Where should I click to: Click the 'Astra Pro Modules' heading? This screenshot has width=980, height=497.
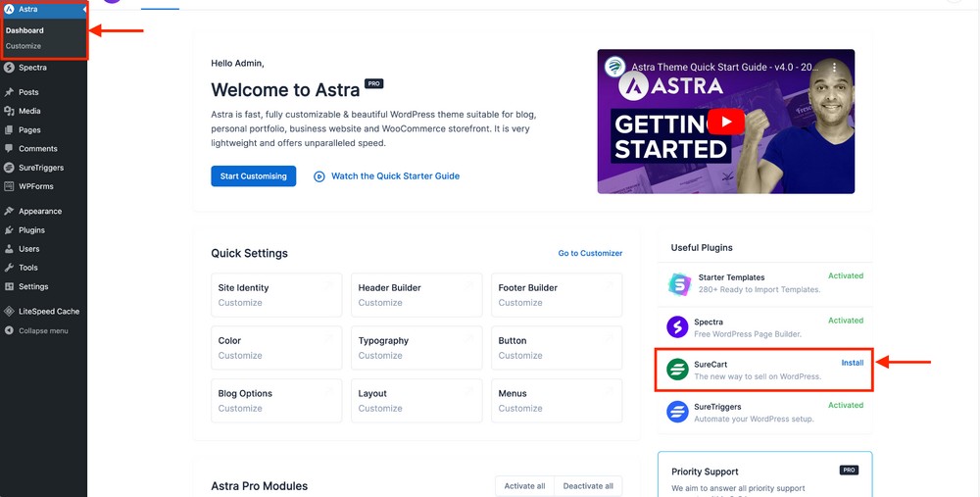point(260,486)
